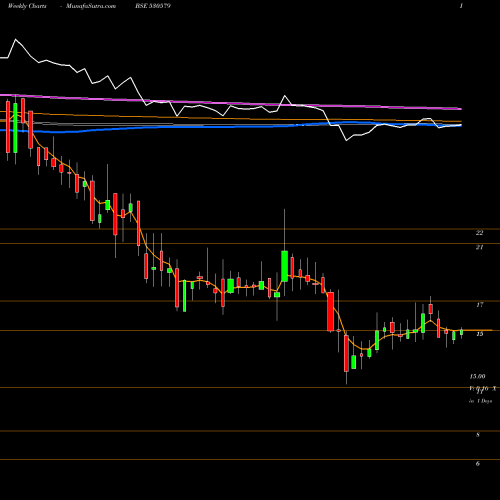The width and height of the screenshot is (500, 500).
Task: Click the 'Weekly Charts' title text
Action: (x=27, y=6)
